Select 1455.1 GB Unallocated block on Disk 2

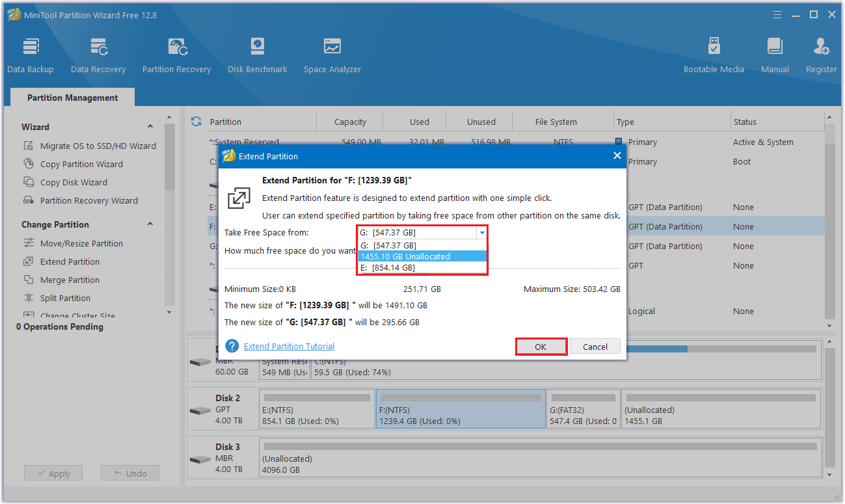pos(721,409)
